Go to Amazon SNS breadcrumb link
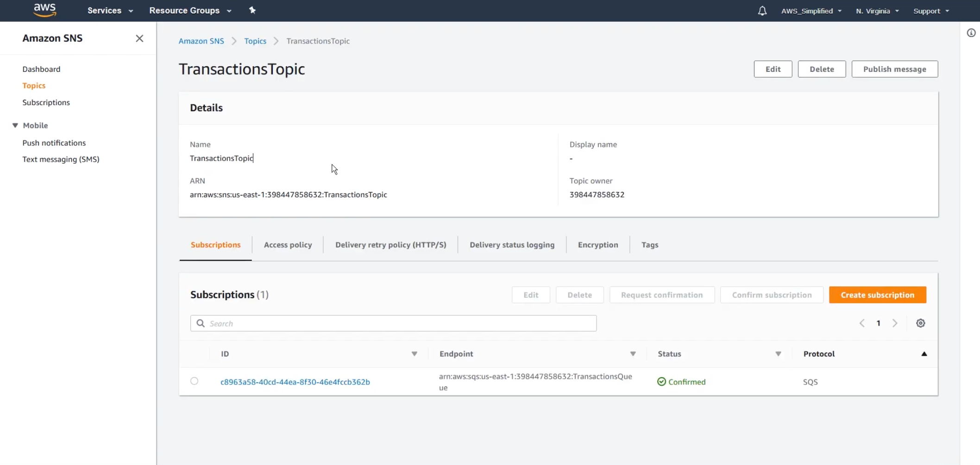The image size is (980, 465). (x=201, y=41)
